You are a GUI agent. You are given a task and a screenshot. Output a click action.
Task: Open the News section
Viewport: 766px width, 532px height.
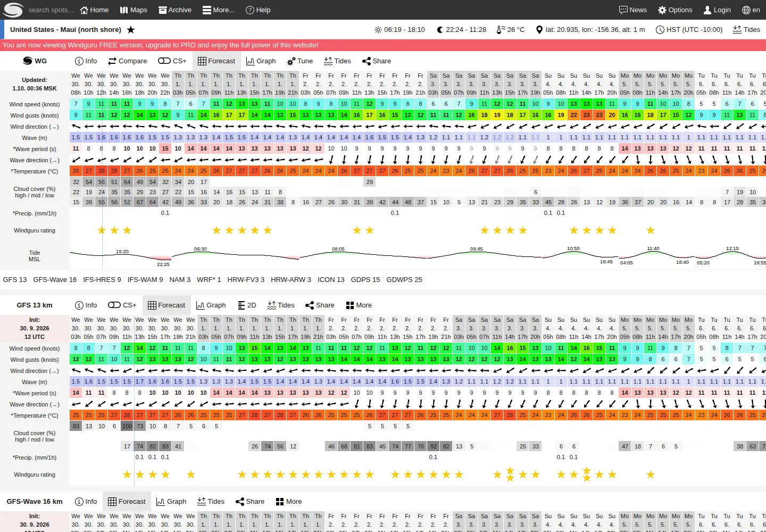point(633,10)
